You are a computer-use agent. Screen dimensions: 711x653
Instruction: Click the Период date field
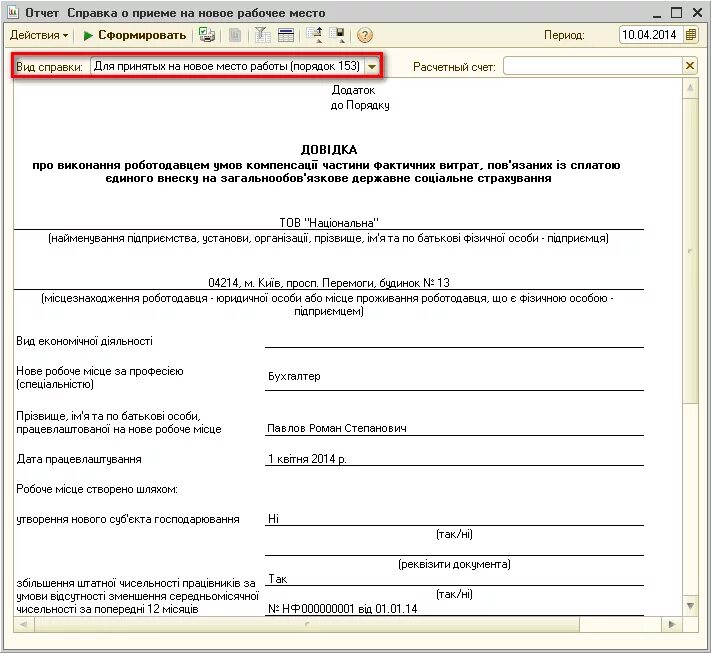[649, 35]
